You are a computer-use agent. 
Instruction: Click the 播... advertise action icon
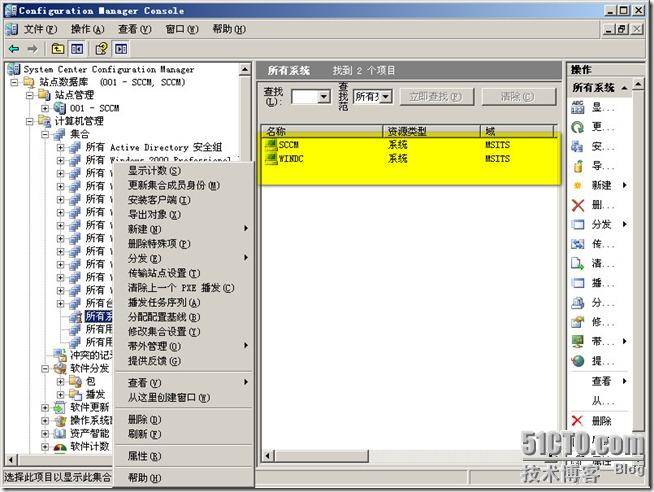(x=578, y=283)
